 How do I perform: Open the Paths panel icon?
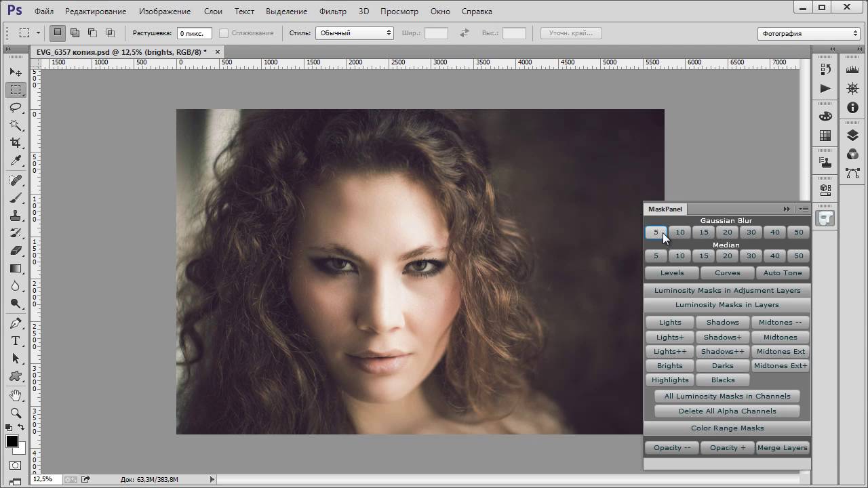852,174
